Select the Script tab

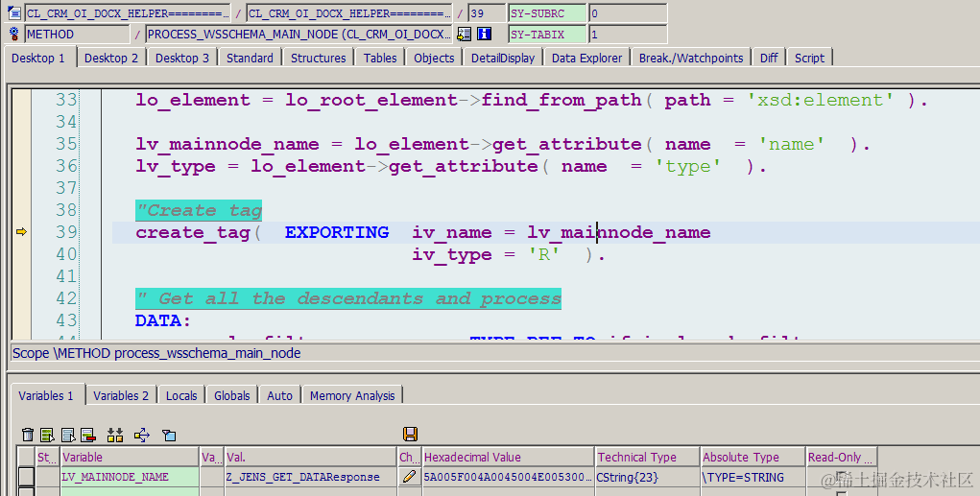pos(809,59)
